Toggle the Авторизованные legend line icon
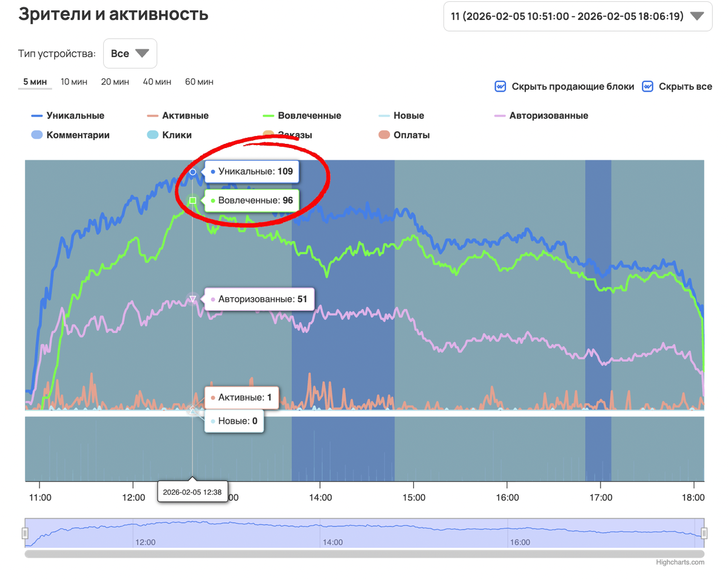The image size is (728, 579). click(500, 116)
